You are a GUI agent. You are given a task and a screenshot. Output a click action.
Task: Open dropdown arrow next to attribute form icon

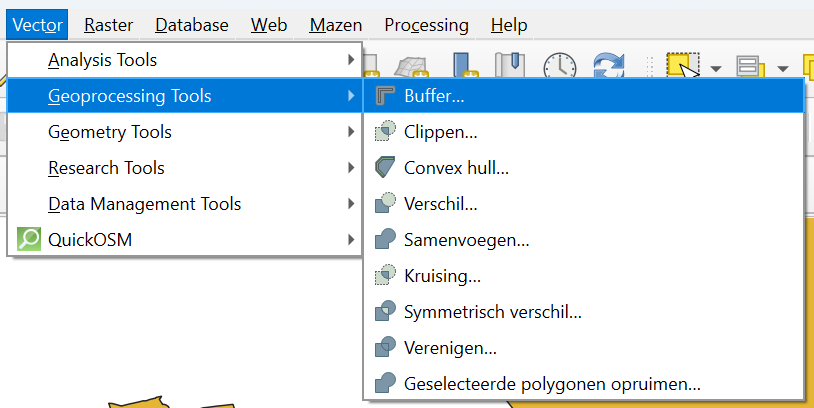pyautogui.click(x=782, y=69)
